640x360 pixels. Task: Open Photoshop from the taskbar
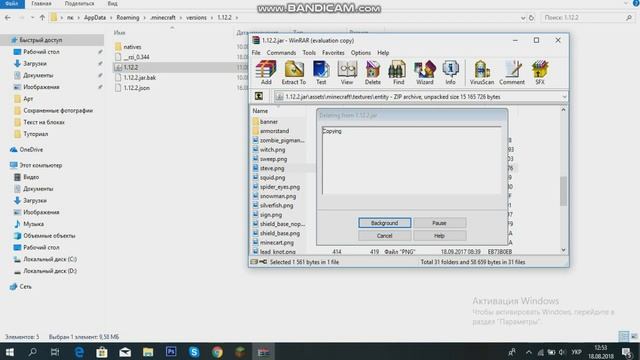coord(171,351)
